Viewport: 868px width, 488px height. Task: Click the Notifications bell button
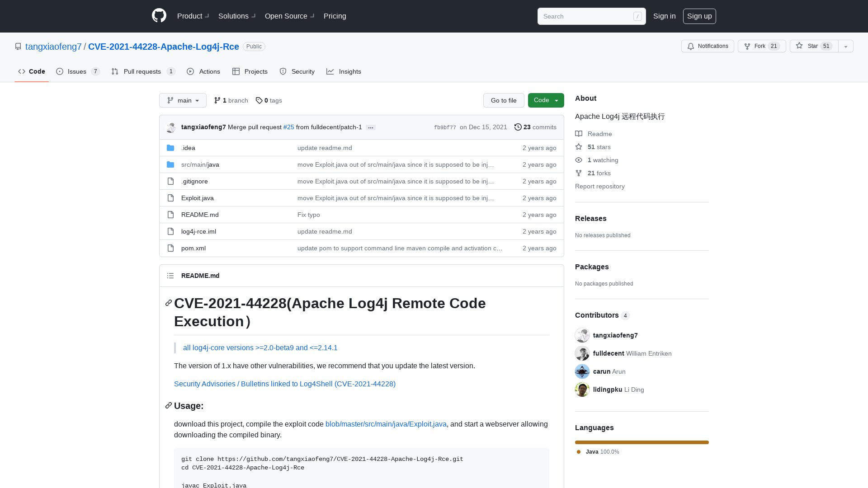pyautogui.click(x=708, y=46)
